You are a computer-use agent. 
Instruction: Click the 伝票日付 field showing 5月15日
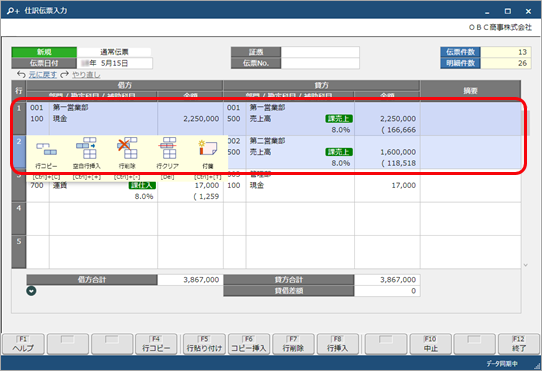click(x=114, y=63)
